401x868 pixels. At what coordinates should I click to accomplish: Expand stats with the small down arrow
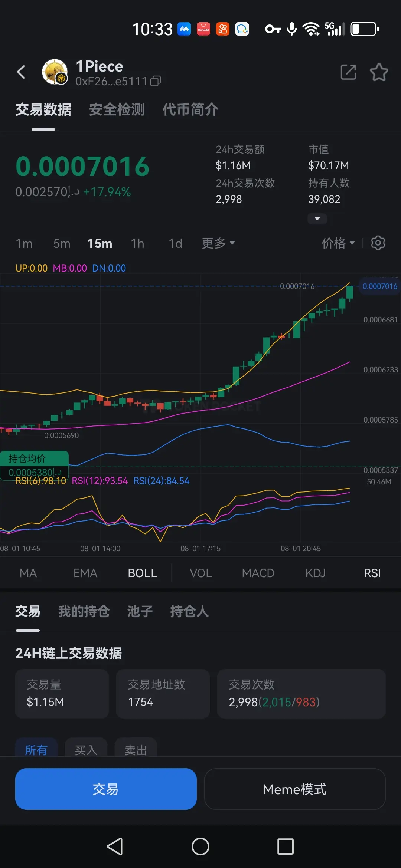tap(317, 218)
